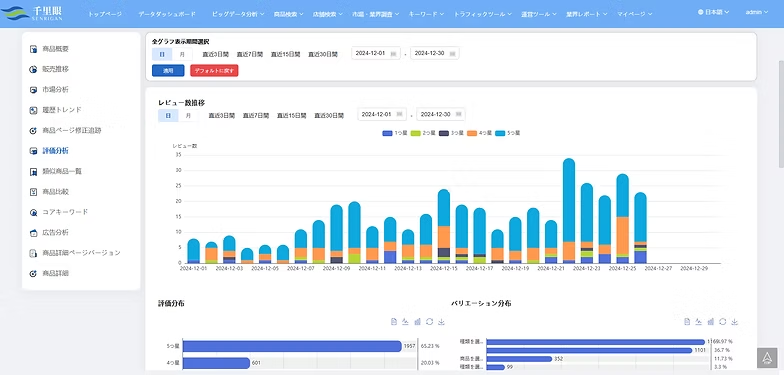Viewport: 784px width, 375px height.
Task: Open start date 2024-12-01 in レビュー数推移
Action: tap(382, 114)
